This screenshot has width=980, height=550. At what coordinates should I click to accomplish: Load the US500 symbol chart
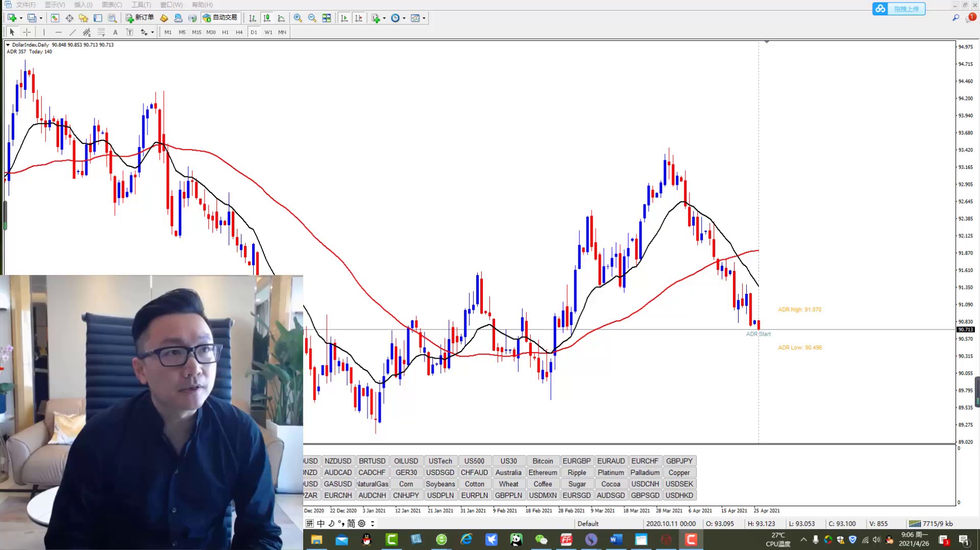(x=474, y=461)
